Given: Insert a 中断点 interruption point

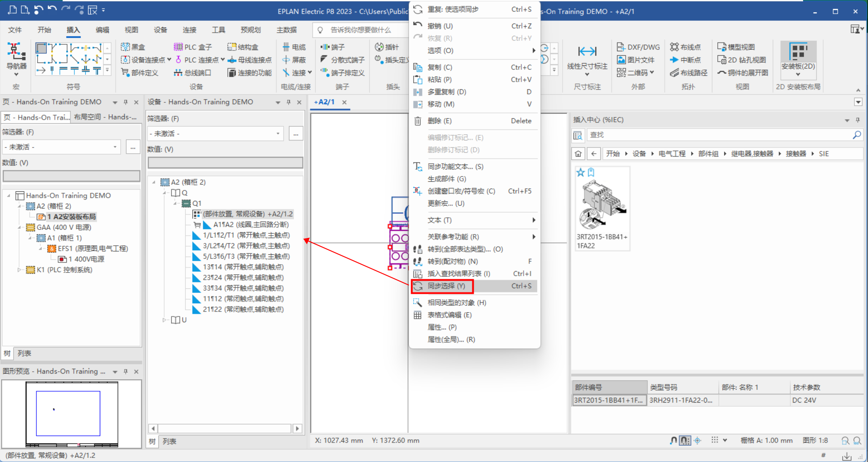Looking at the screenshot, I should click(686, 60).
